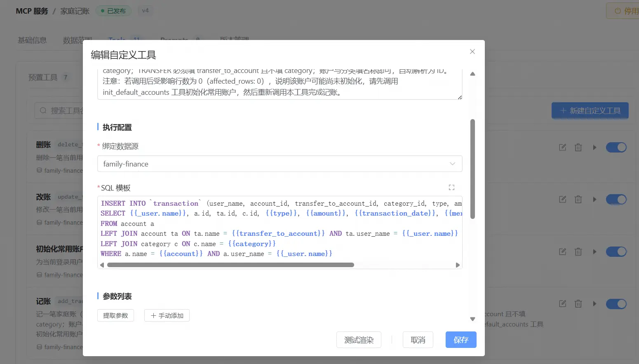
Task: Delete the 改账 tool row
Action: click(x=578, y=199)
